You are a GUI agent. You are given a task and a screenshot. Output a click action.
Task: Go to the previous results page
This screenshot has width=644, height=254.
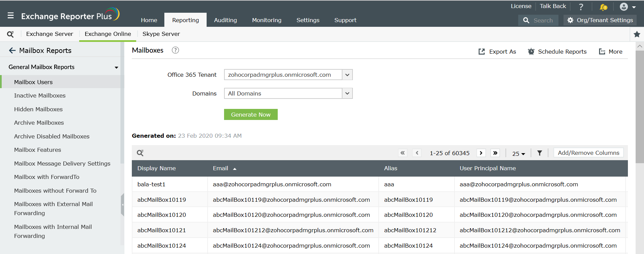(417, 153)
